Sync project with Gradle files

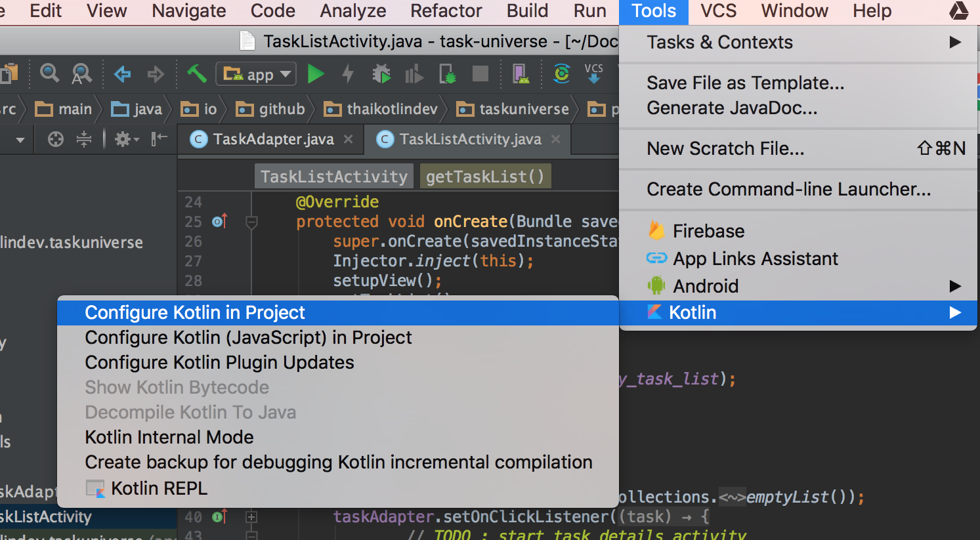click(x=561, y=73)
